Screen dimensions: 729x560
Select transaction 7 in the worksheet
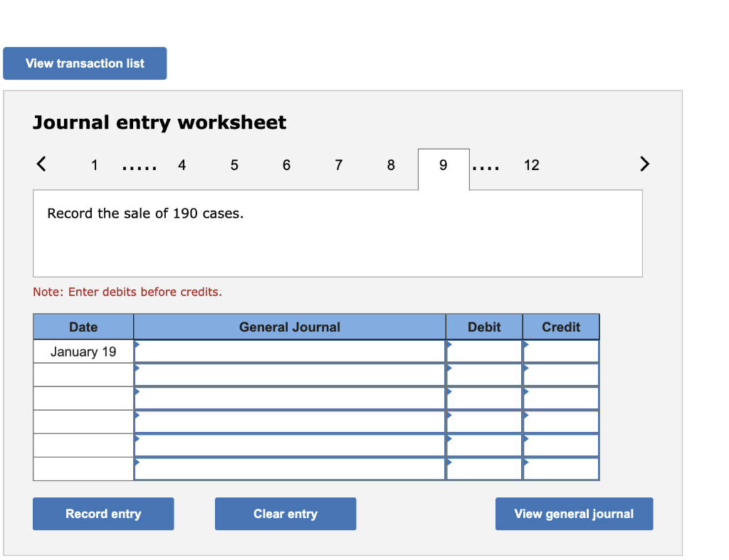338,165
